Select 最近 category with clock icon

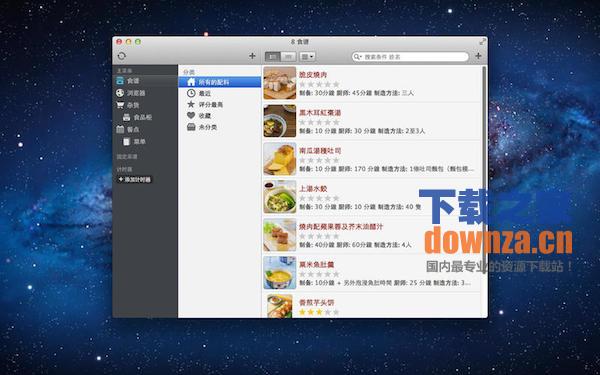point(220,93)
